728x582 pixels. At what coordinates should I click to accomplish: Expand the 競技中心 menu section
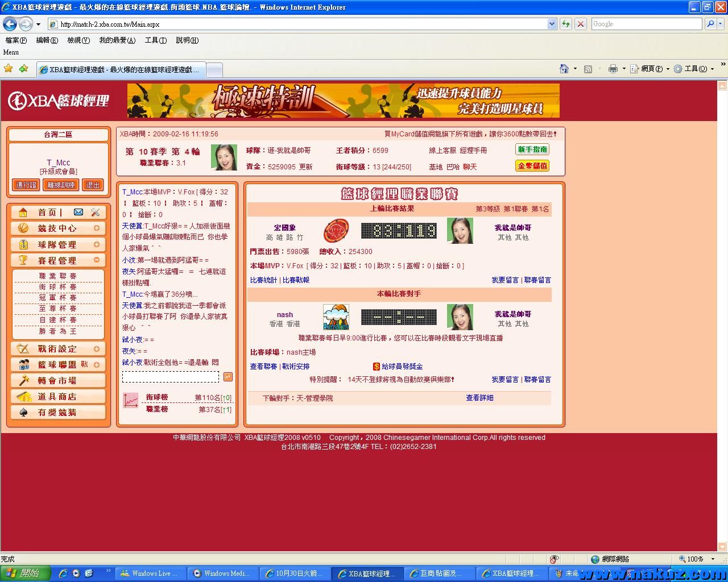coord(97,228)
